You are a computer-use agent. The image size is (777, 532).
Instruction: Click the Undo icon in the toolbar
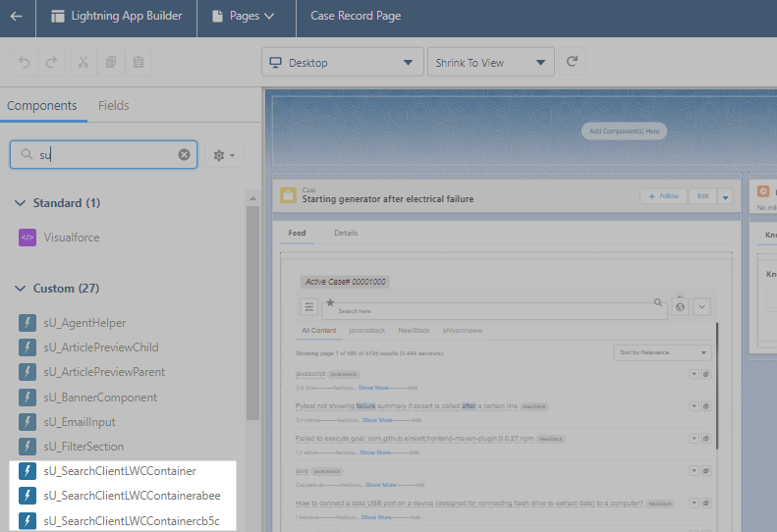click(25, 62)
